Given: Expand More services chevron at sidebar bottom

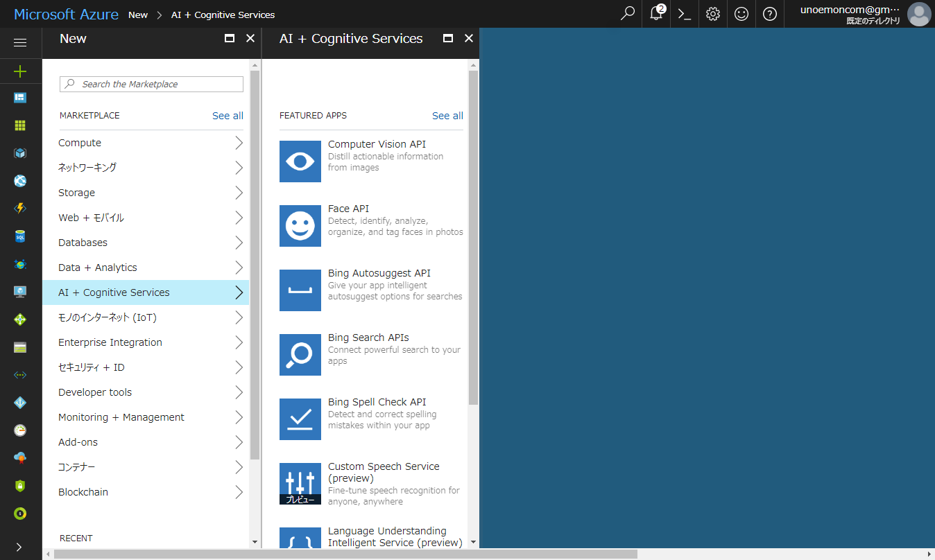Looking at the screenshot, I should click(x=19, y=547).
